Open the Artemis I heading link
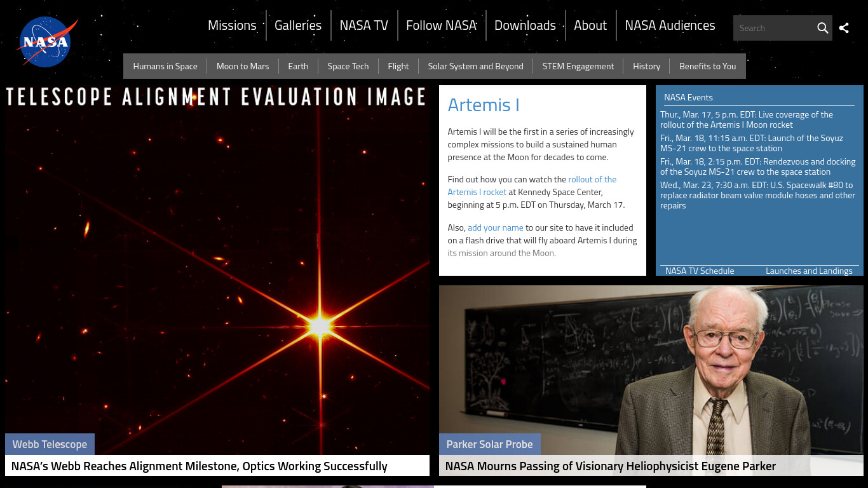Image resolution: width=868 pixels, height=488 pixels. 484,105
